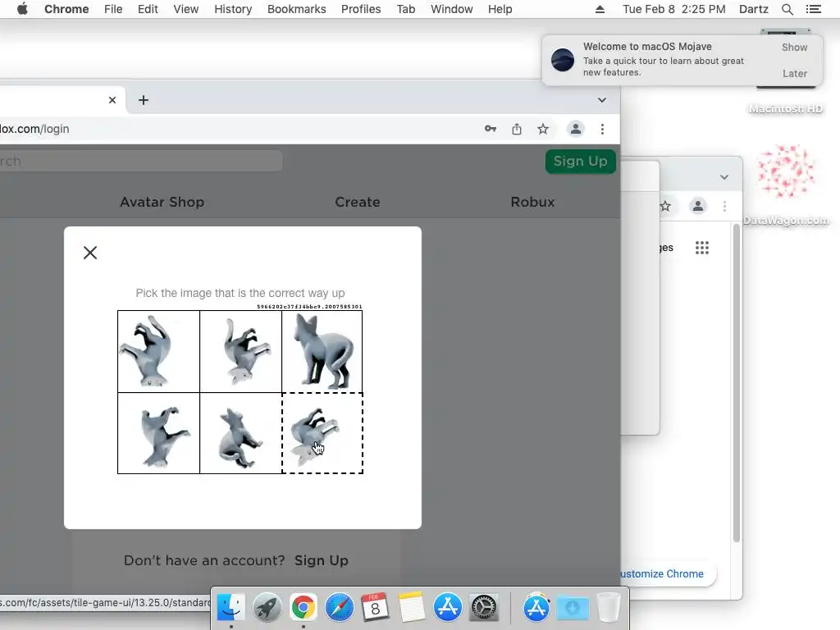Open System Preferences gear in the Dock
This screenshot has height=630, width=840.
point(484,608)
